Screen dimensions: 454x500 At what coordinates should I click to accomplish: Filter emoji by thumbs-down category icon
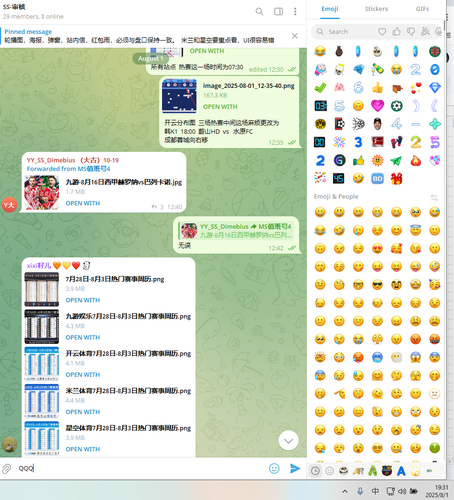tap(411, 32)
